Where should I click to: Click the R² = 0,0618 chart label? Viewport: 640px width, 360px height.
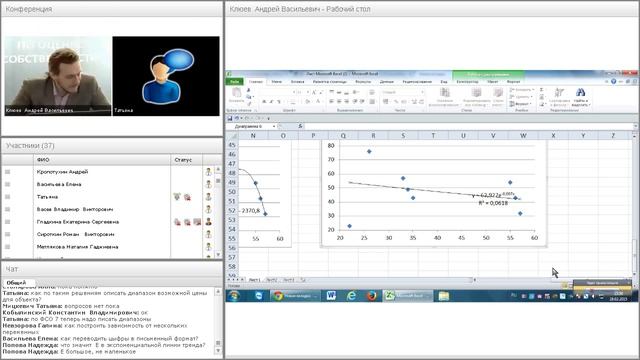493,203
